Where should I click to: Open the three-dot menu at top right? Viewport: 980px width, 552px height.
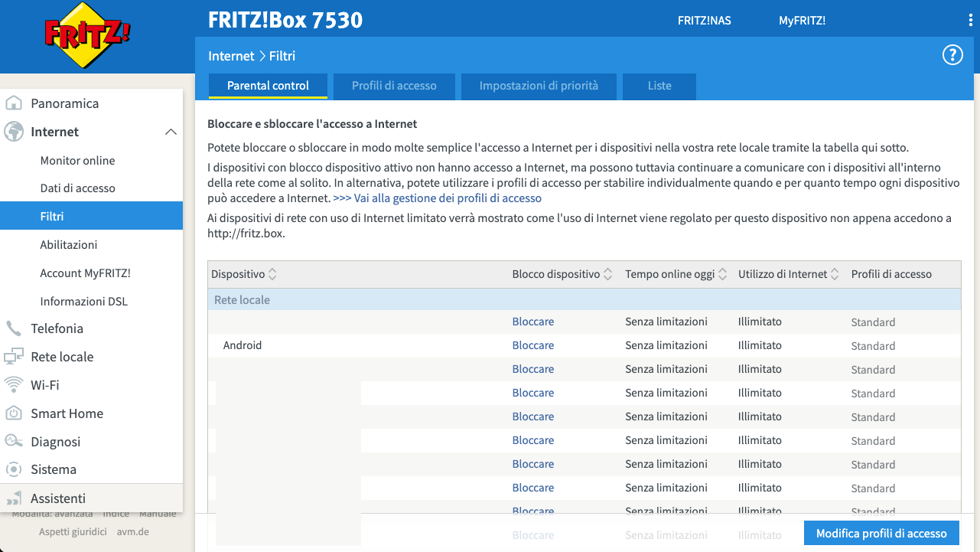point(971,21)
